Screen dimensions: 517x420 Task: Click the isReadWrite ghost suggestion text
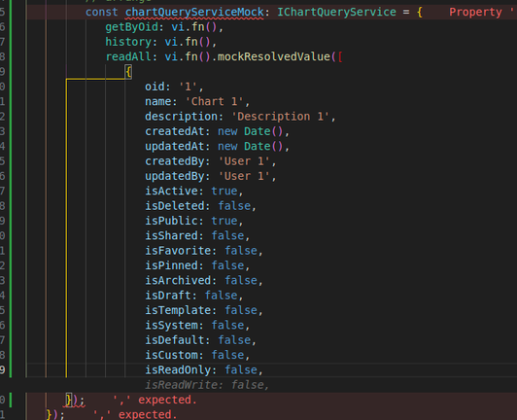click(x=207, y=385)
